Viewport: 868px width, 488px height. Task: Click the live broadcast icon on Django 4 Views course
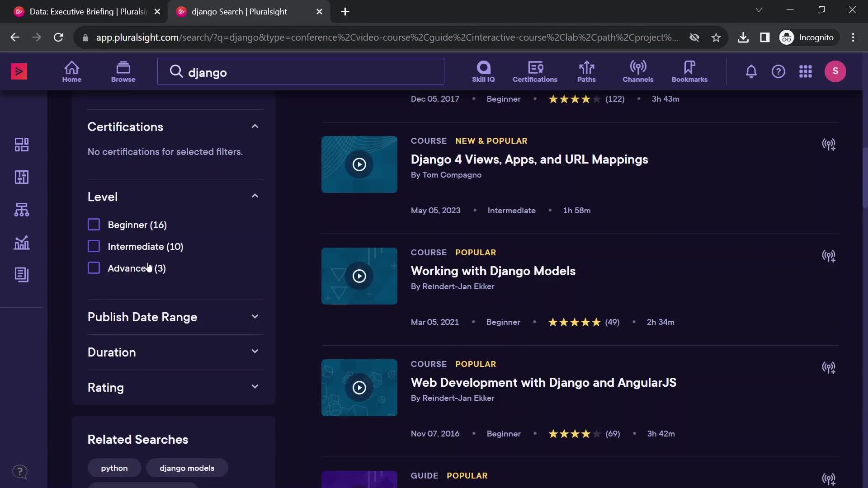click(x=829, y=145)
